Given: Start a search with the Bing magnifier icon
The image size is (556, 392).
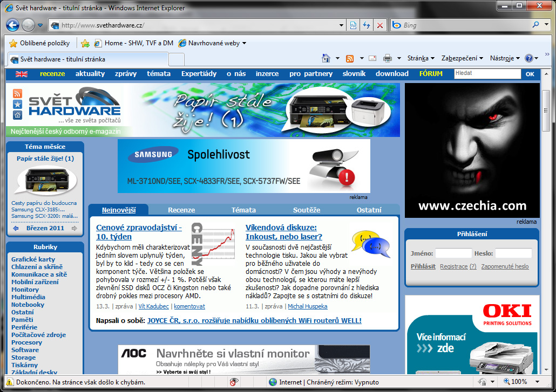Looking at the screenshot, I should tap(535, 25).
